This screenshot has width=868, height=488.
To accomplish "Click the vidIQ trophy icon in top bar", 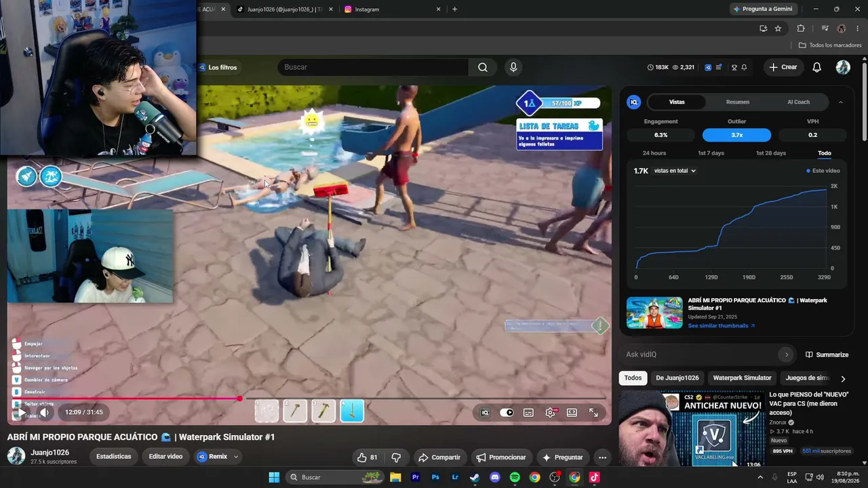I will pyautogui.click(x=734, y=67).
